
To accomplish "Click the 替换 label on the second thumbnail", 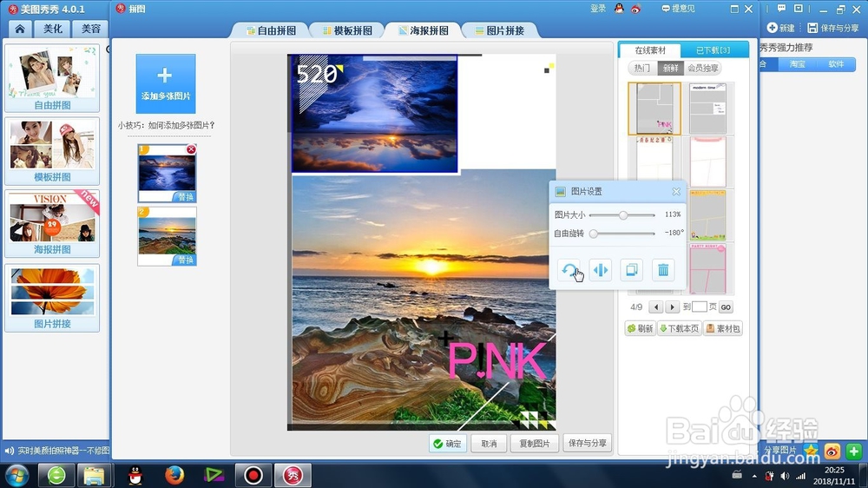I will [185, 260].
